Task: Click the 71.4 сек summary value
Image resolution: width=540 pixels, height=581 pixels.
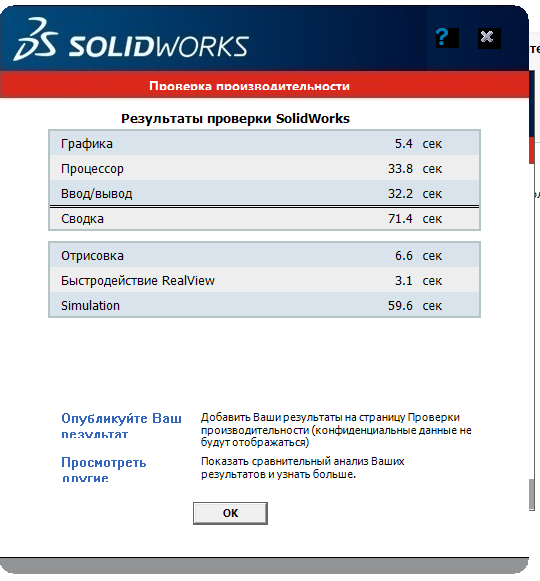Action: coord(415,219)
